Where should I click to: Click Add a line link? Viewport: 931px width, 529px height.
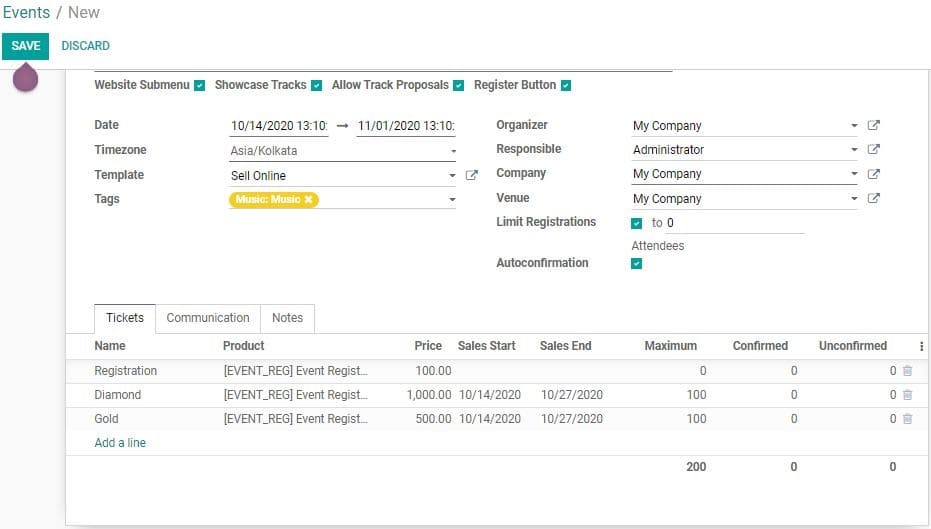click(x=120, y=443)
